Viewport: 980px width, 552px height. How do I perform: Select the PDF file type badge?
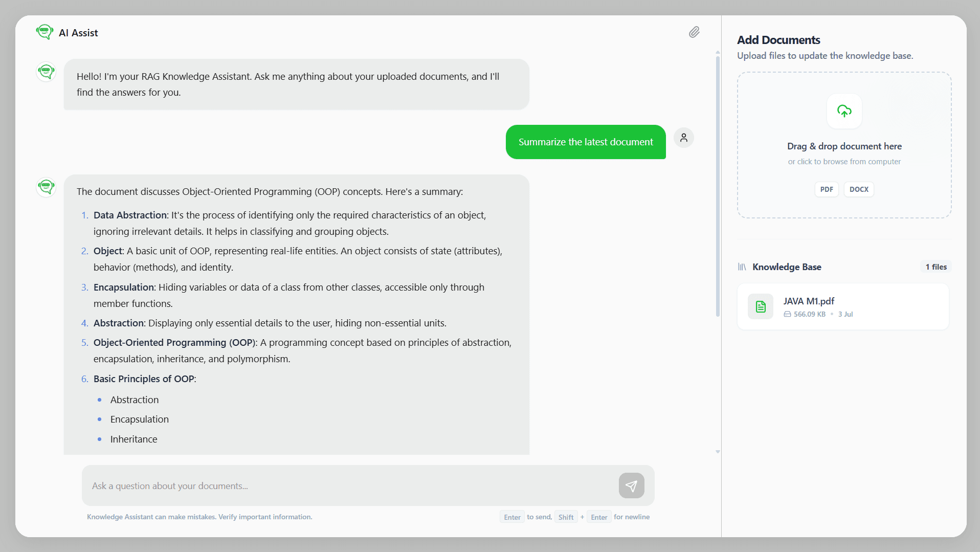pyautogui.click(x=827, y=189)
